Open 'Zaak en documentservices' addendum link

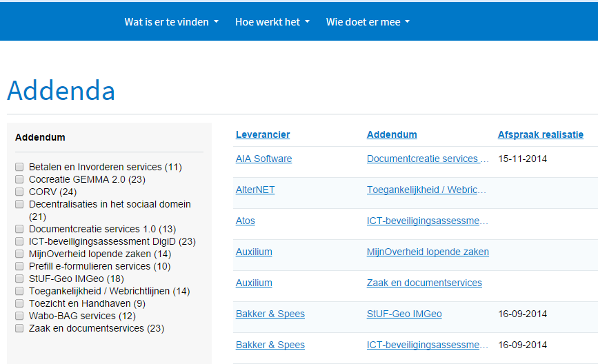click(x=424, y=283)
